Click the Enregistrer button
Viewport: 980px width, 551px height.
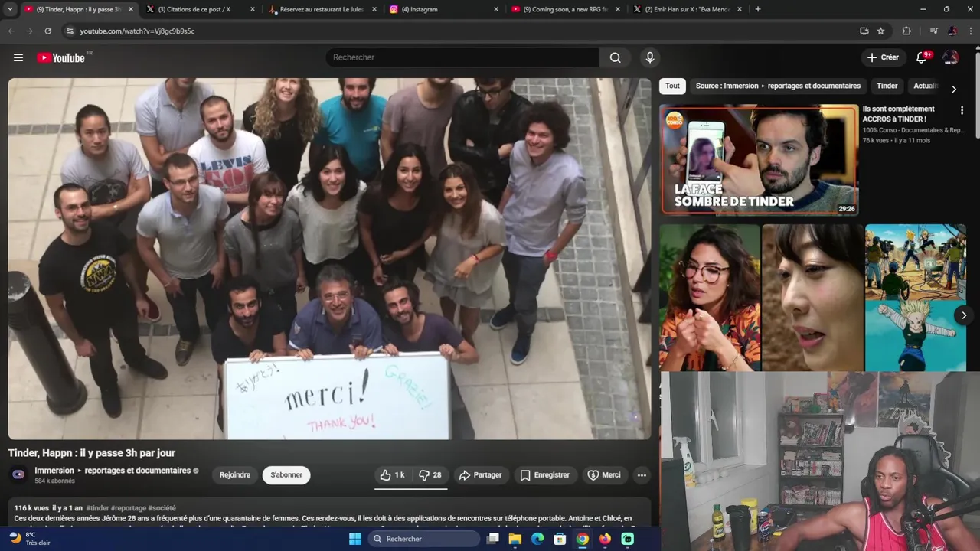click(x=544, y=475)
